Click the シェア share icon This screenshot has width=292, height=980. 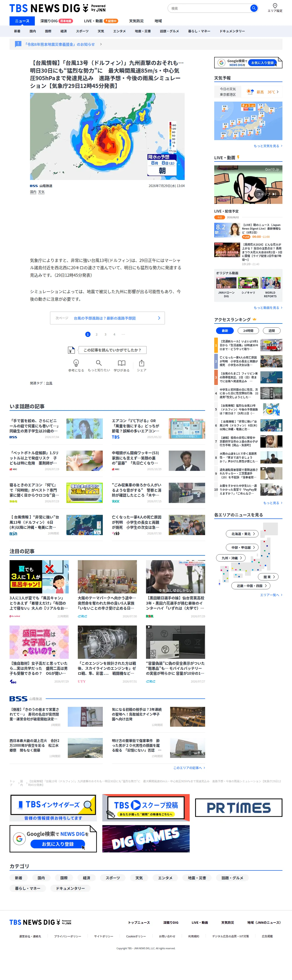pos(142,363)
